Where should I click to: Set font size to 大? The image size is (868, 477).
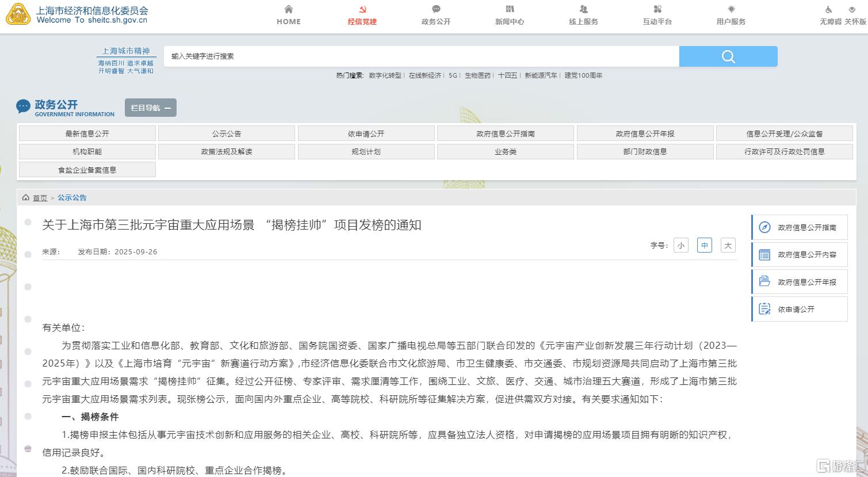pos(728,245)
